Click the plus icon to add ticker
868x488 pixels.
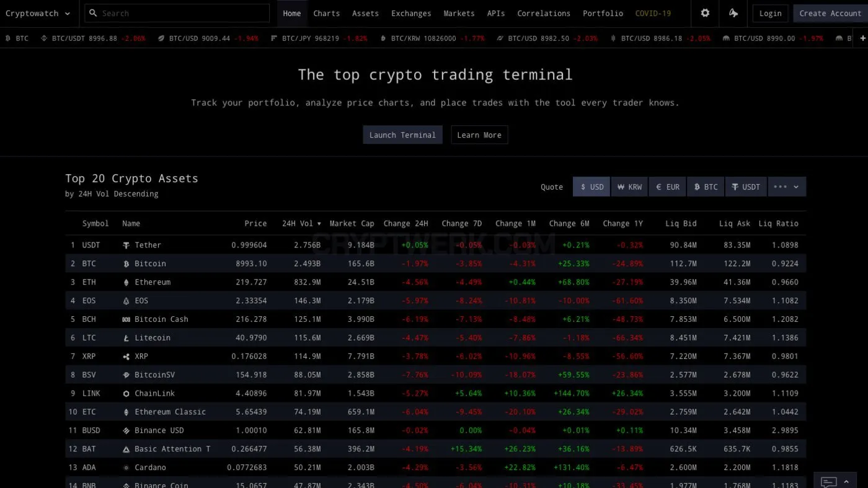coord(862,38)
